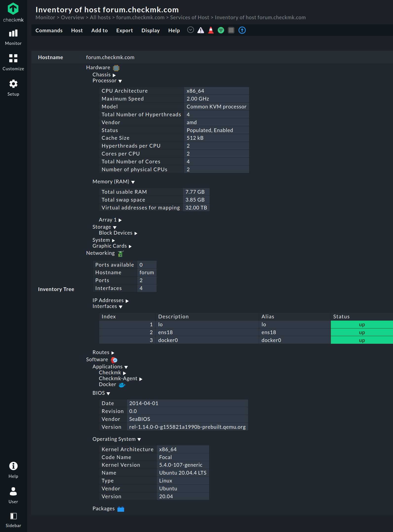Expand the Routes node
393x532 pixels.
(113, 353)
